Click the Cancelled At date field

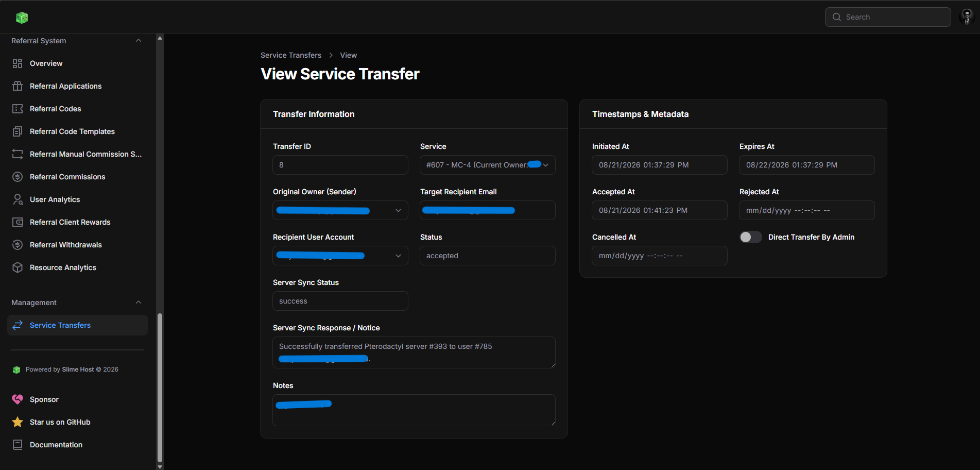click(x=659, y=256)
